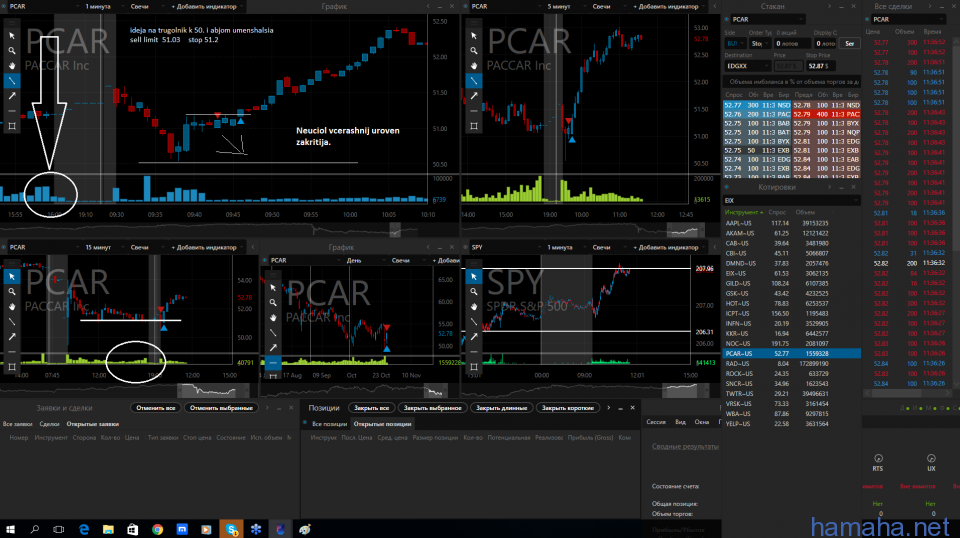This screenshot has width=960, height=538.
Task: Select the pointer tool in top-left PCAR chart
Action: (x=12, y=35)
